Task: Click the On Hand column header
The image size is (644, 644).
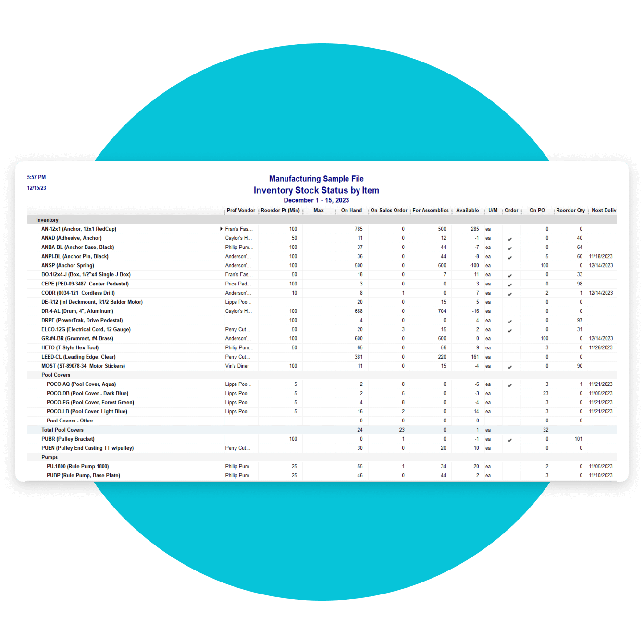Action: [x=351, y=210]
